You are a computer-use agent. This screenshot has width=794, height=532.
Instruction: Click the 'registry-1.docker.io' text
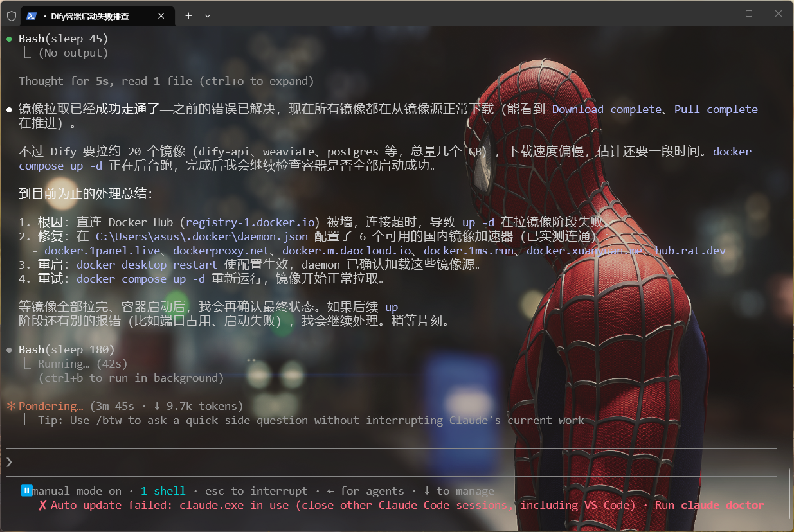(250, 222)
